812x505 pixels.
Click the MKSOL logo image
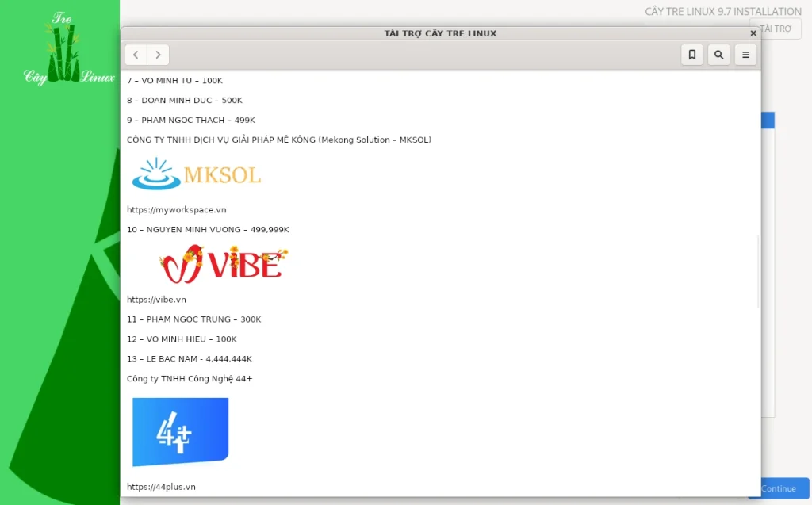(196, 174)
